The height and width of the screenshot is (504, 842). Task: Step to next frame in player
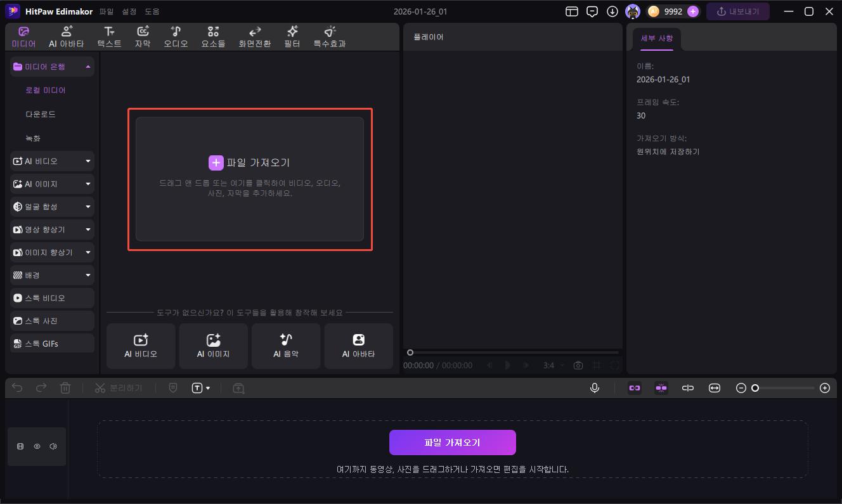(525, 365)
